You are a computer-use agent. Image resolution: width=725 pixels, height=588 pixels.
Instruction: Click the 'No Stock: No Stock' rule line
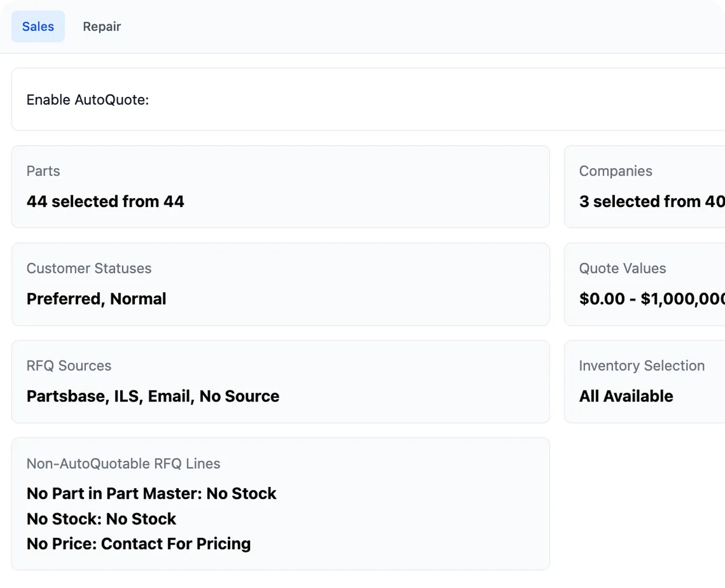(101, 519)
